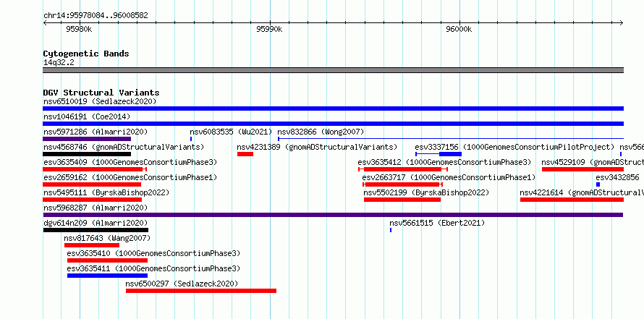Screen dimensions: 644x319
Task: Click the 95990k ruler label
Action: coord(269,29)
